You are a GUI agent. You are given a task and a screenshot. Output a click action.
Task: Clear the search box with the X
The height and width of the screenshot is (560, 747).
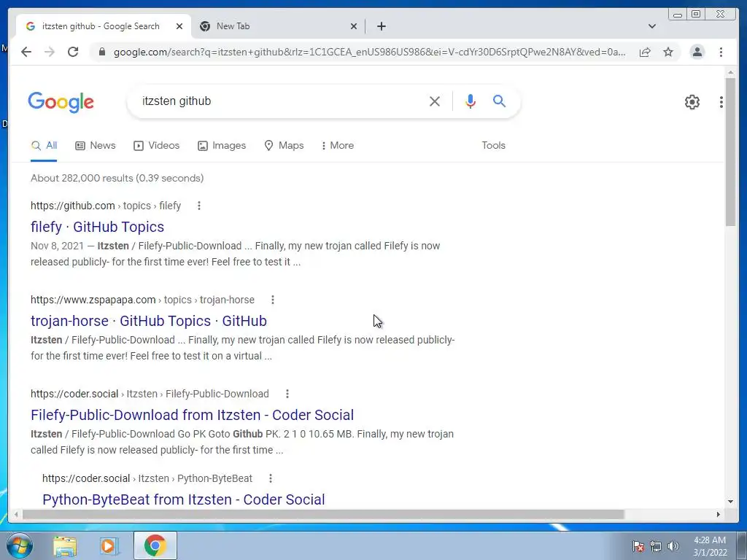tap(435, 101)
